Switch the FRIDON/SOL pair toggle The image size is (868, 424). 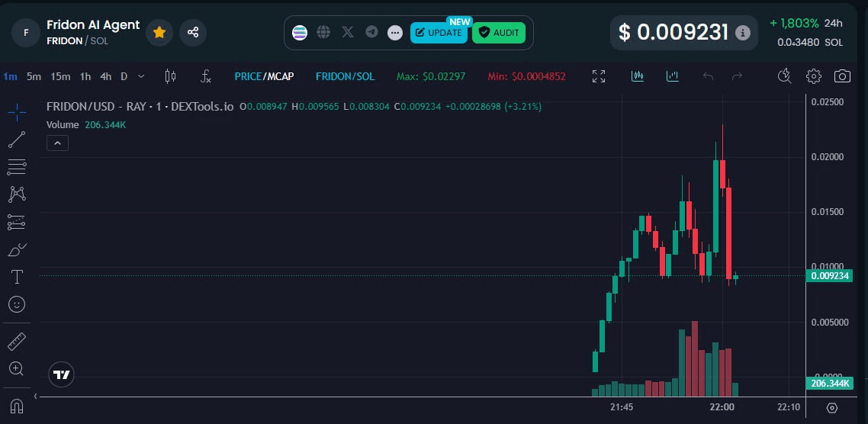[x=345, y=76]
